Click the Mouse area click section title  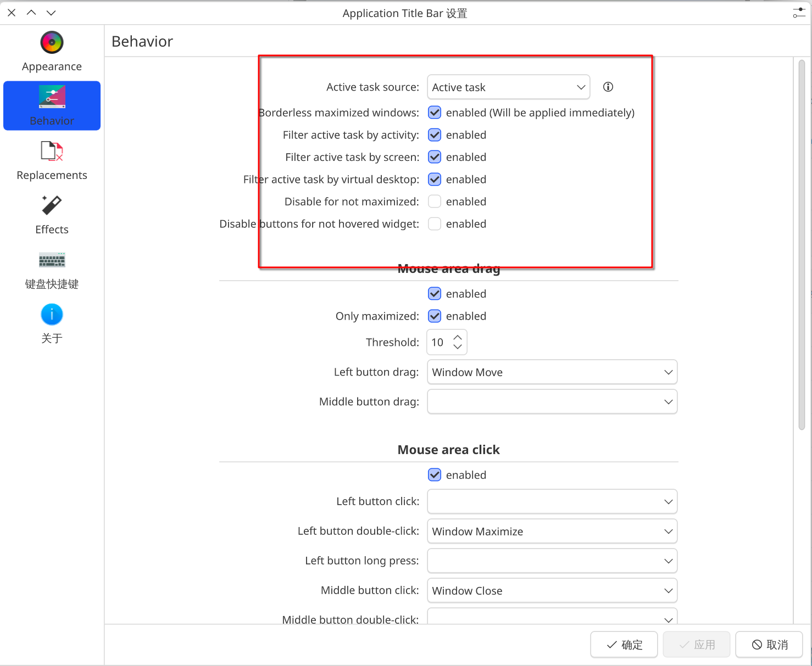click(x=449, y=450)
